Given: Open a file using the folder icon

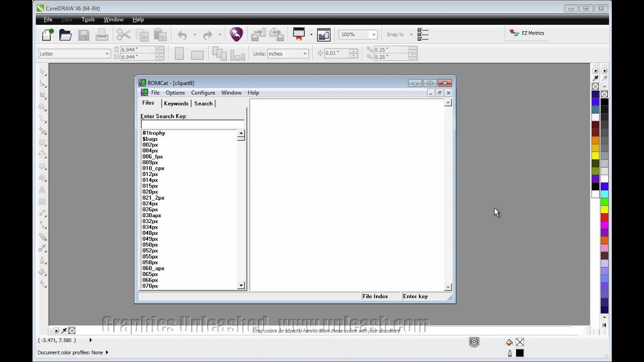Looking at the screenshot, I should click(65, 35).
